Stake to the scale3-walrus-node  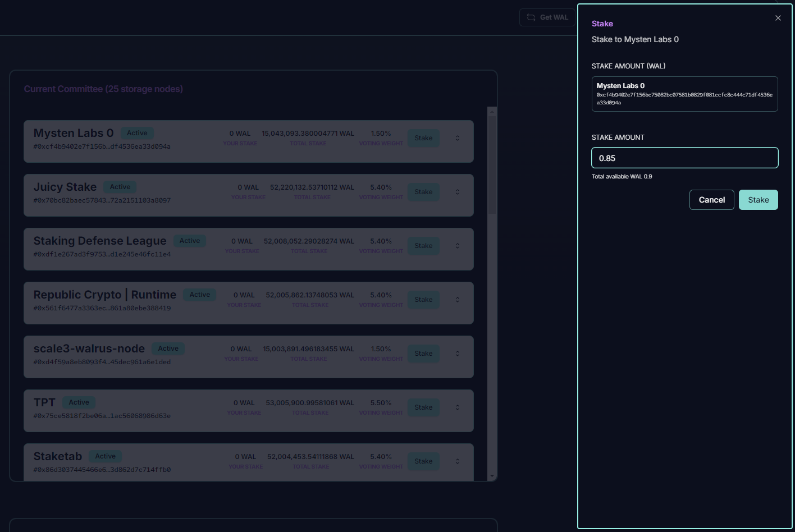[423, 354]
